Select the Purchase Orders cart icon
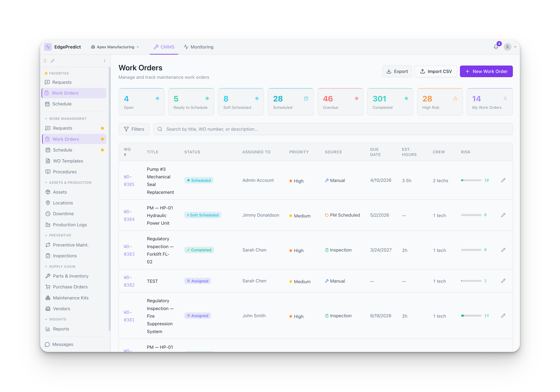 (x=48, y=287)
